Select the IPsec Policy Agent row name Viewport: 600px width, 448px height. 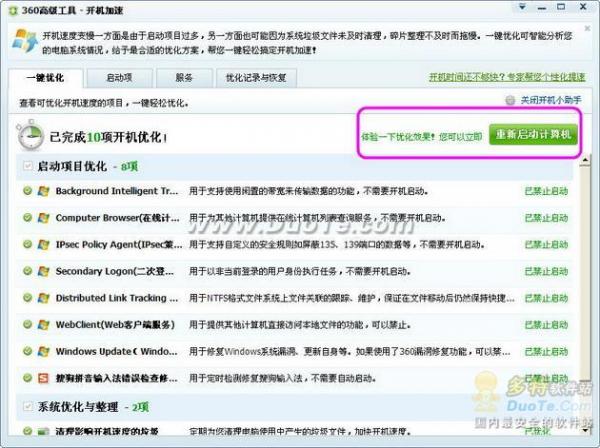click(119, 244)
